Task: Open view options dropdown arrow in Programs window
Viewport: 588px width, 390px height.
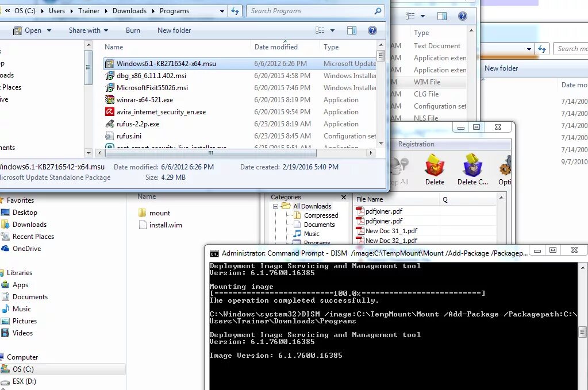Action: (x=332, y=30)
